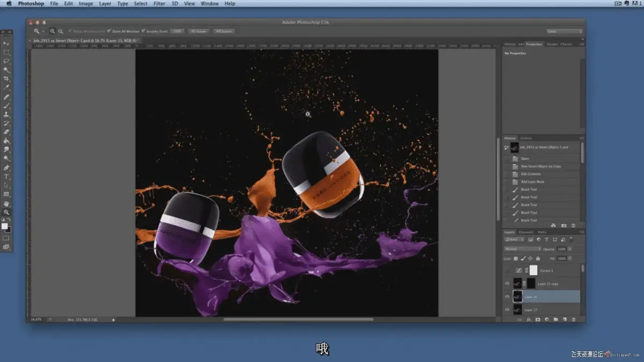Select the Move tool
The height and width of the screenshot is (362, 644).
6,43
